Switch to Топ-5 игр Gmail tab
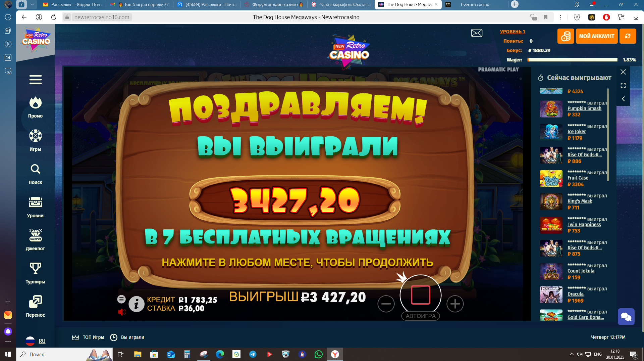 pos(140,4)
